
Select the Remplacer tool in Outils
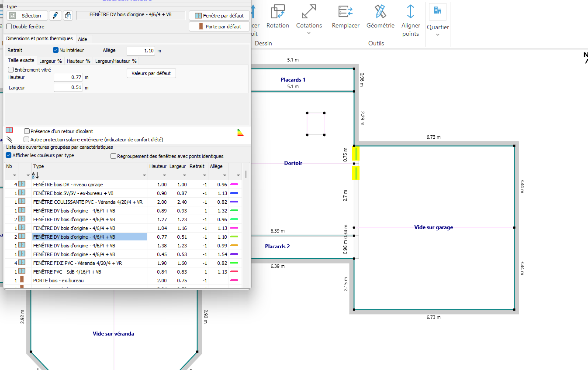[346, 12]
